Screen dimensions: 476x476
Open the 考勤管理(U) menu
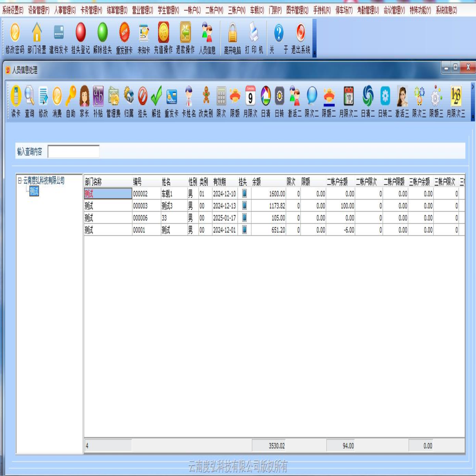click(x=368, y=10)
